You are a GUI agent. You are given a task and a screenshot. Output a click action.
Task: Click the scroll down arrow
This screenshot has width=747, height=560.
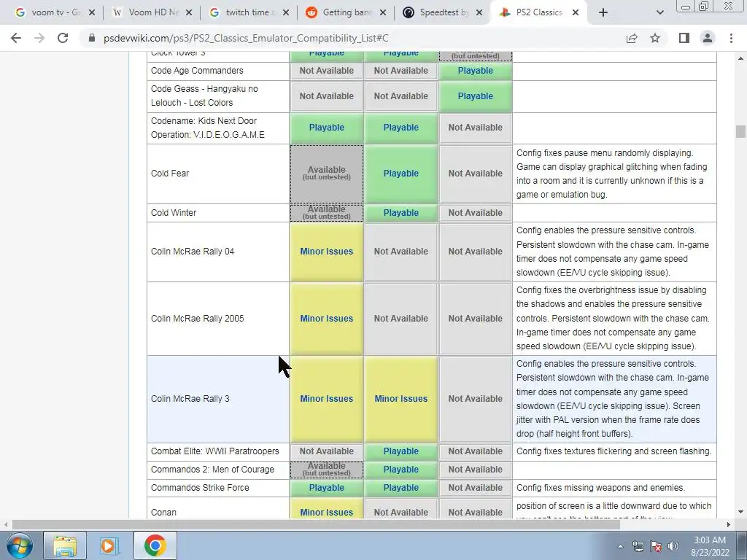pos(740,513)
